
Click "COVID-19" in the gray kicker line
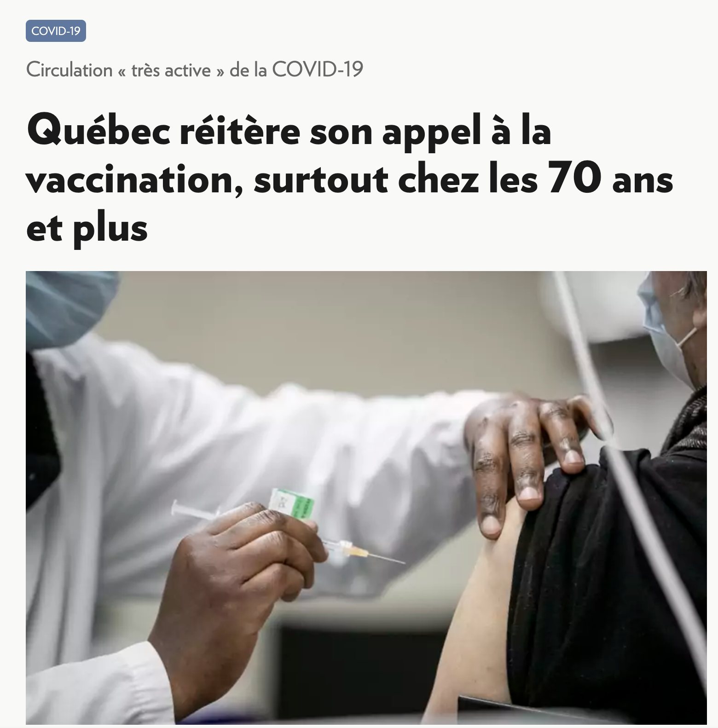click(318, 69)
